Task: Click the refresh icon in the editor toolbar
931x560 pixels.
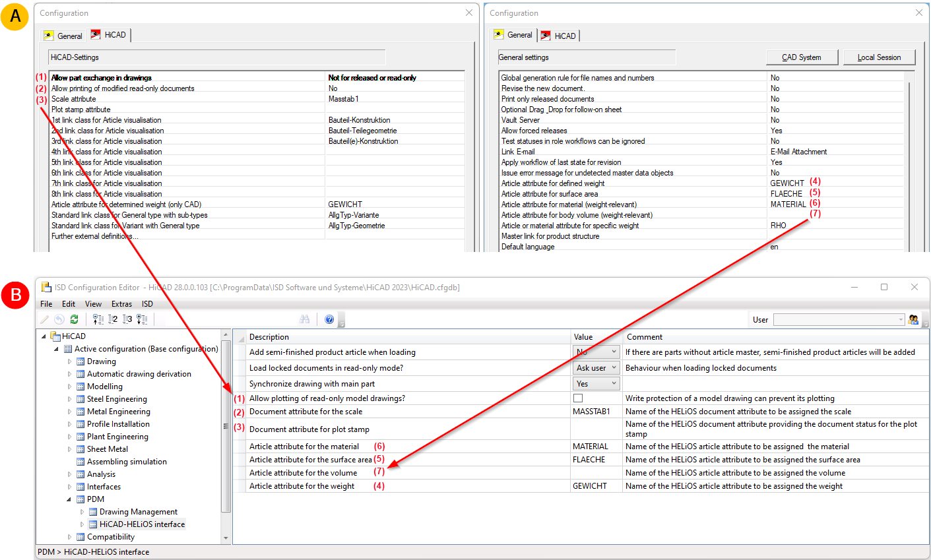Action: (74, 319)
